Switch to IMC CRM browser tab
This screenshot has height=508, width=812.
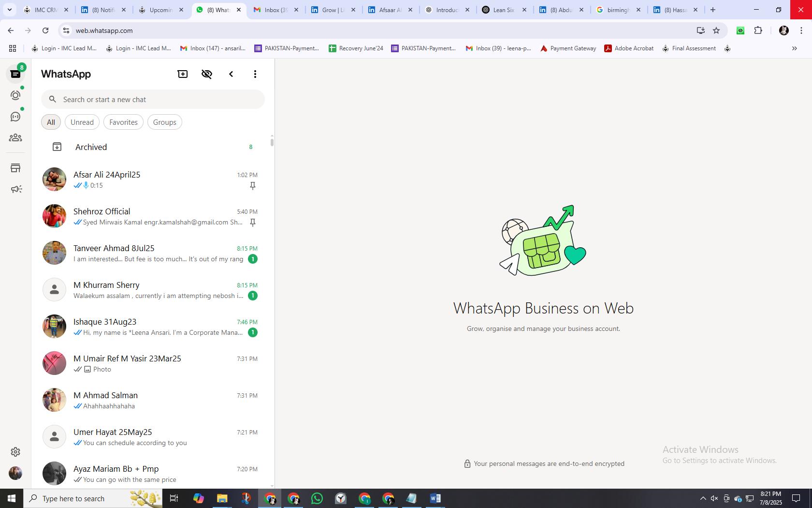click(x=47, y=10)
